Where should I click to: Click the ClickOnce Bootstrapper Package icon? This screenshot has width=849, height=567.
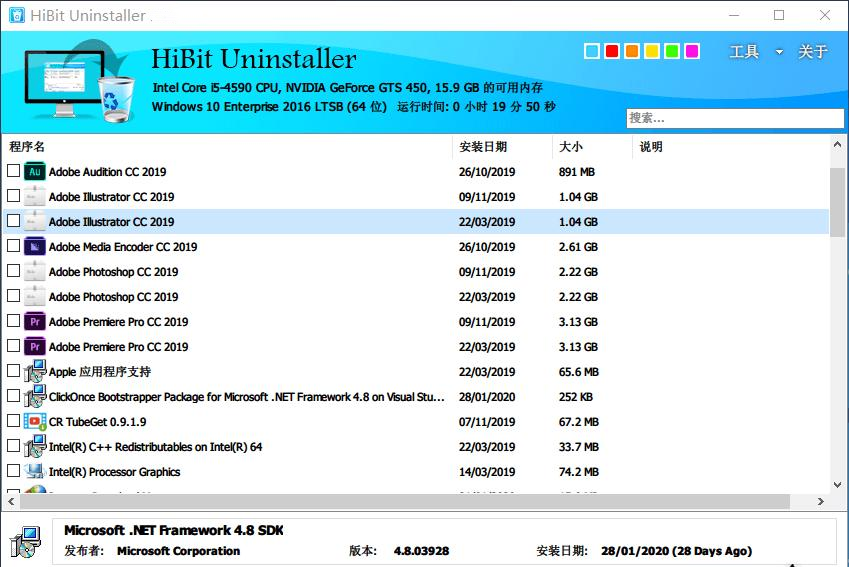(x=35, y=396)
